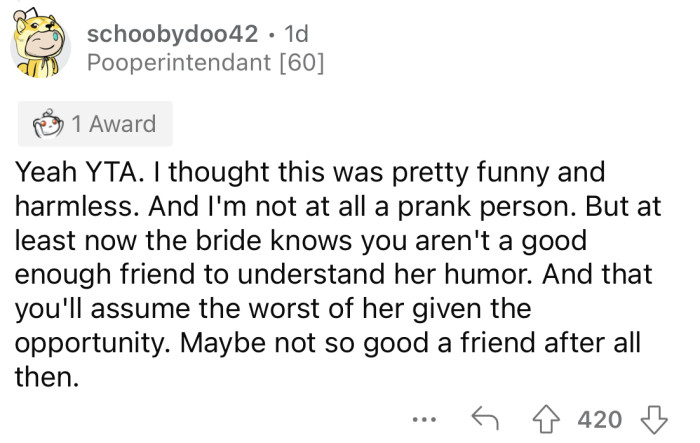Open the schoobydoo42 username profile link
Viewport: 700px width, 443px height.
[x=172, y=33]
